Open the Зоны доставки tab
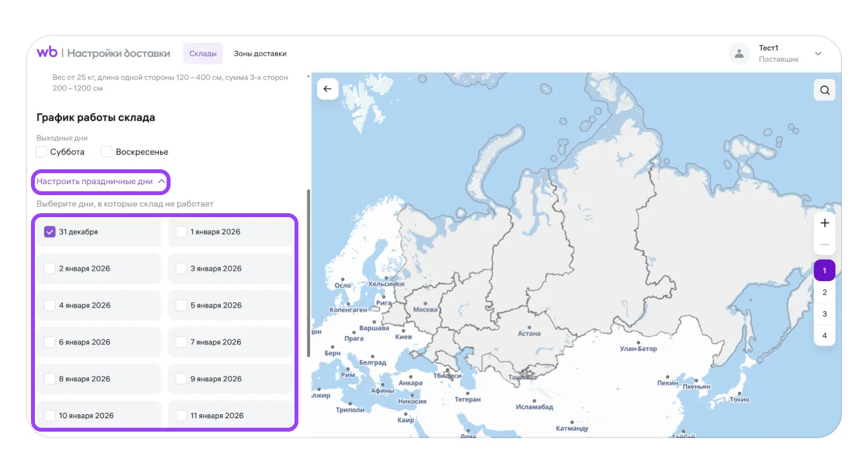The height and width of the screenshot is (473, 868). click(x=260, y=54)
